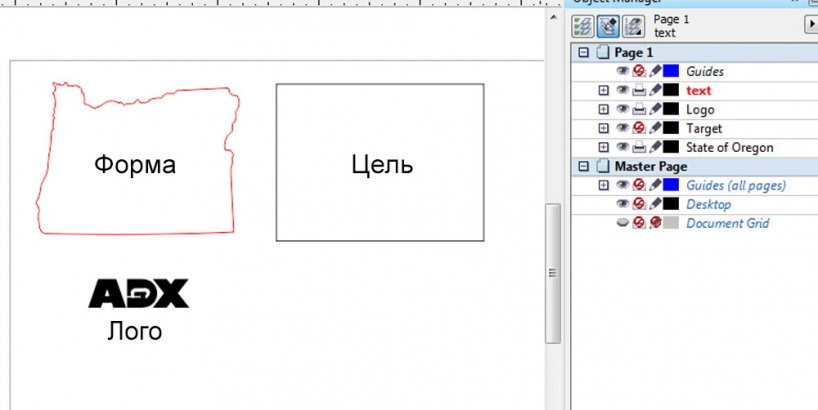Click the Show Object Properties button
The width and height of the screenshot is (818, 410).
coord(583,26)
